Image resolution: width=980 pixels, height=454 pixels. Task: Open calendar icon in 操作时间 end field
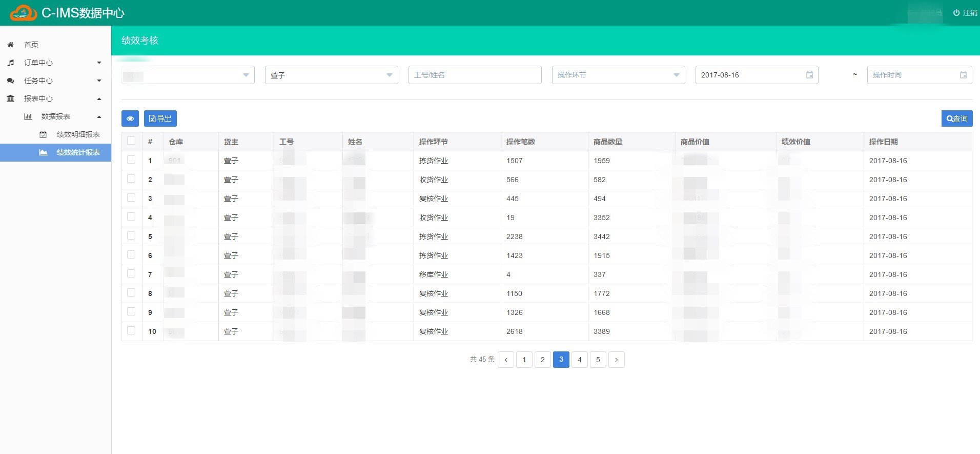963,75
